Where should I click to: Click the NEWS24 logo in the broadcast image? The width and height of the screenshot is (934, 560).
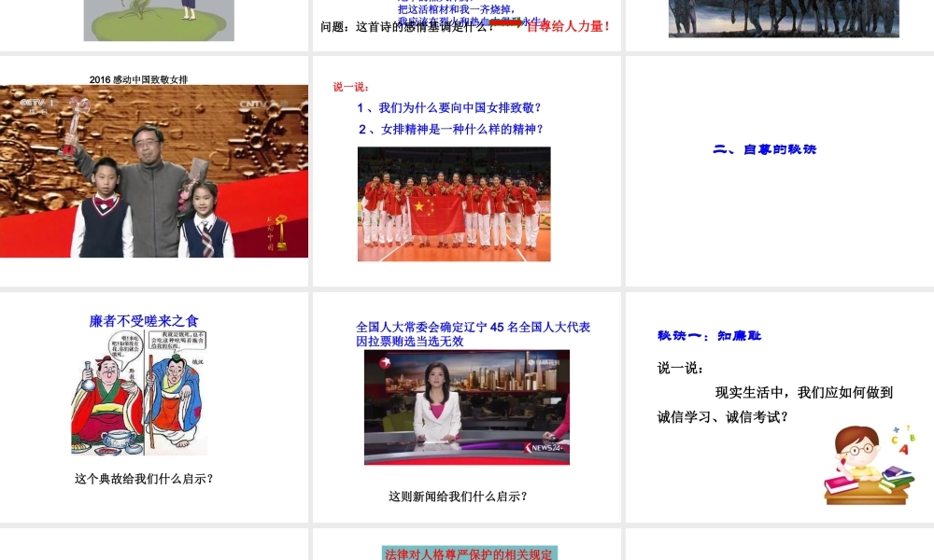(544, 448)
